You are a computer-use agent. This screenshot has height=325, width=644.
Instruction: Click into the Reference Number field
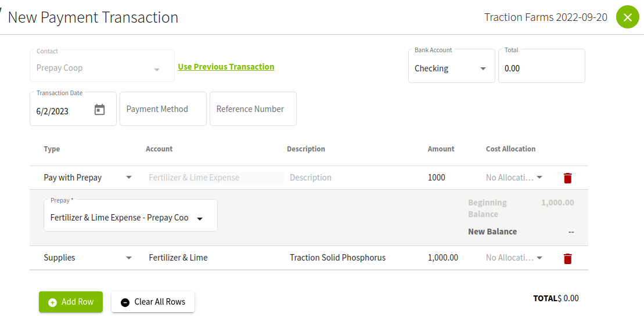253,109
